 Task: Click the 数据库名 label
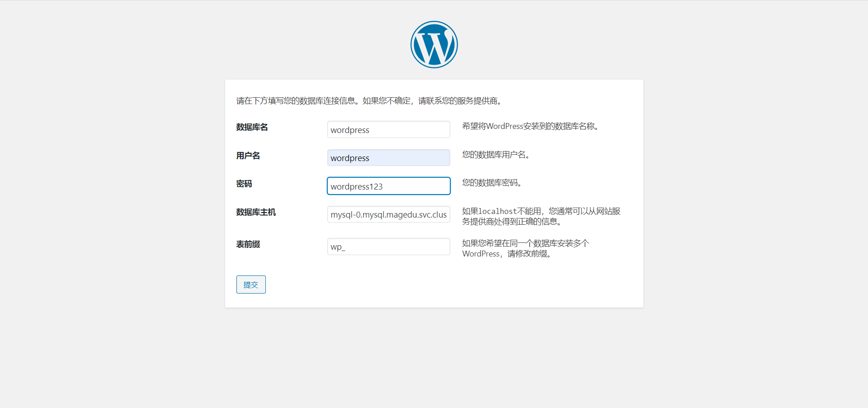coord(252,127)
